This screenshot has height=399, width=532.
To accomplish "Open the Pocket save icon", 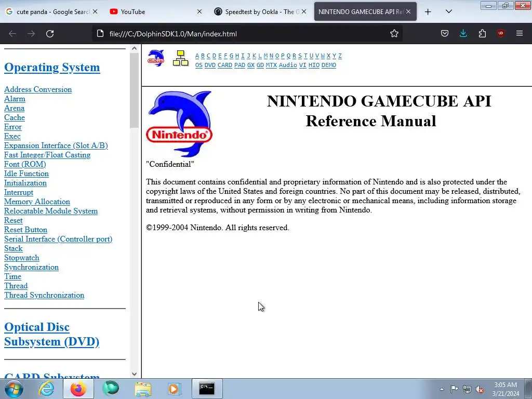I will (x=445, y=33).
